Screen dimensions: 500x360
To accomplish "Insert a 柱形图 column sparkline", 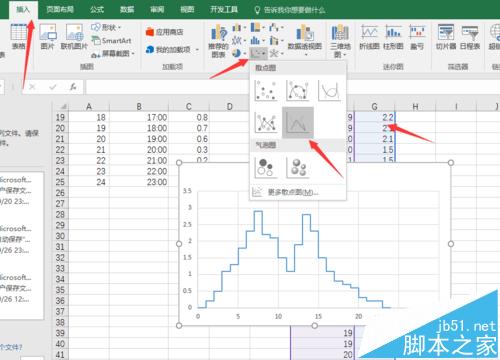I will [x=393, y=37].
